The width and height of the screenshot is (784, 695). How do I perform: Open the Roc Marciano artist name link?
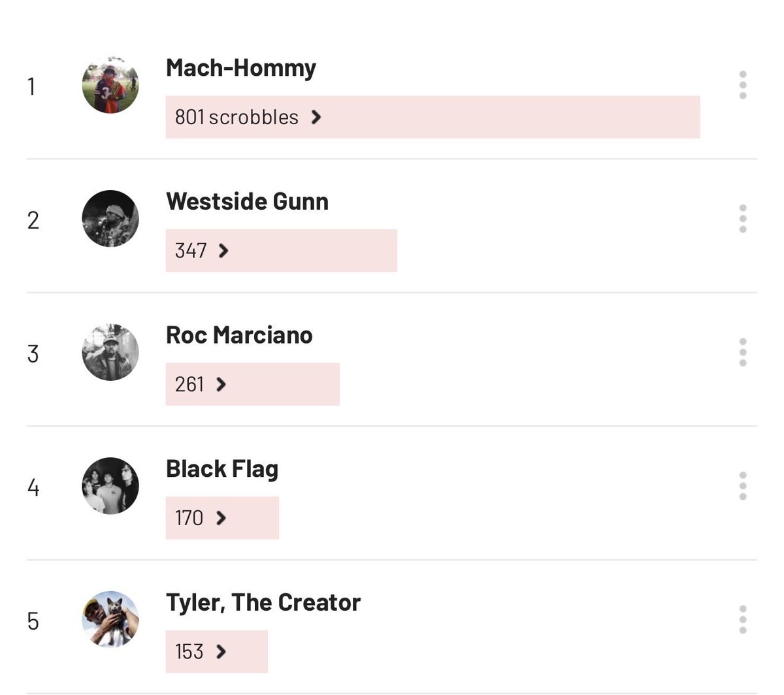[x=239, y=335]
